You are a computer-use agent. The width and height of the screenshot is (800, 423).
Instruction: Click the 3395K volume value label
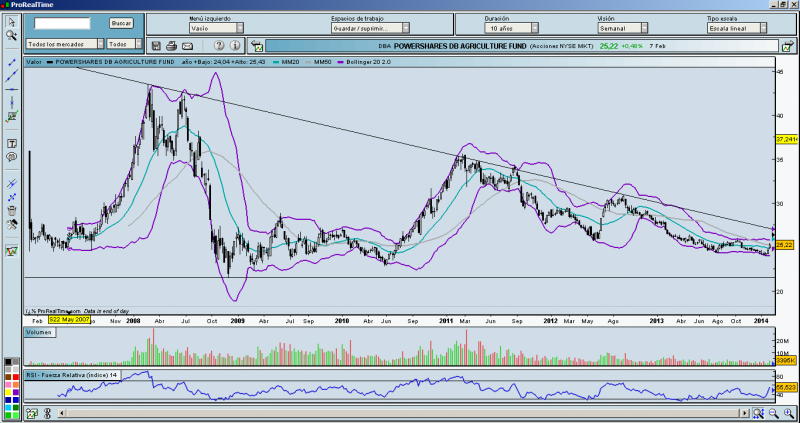pyautogui.click(x=784, y=360)
